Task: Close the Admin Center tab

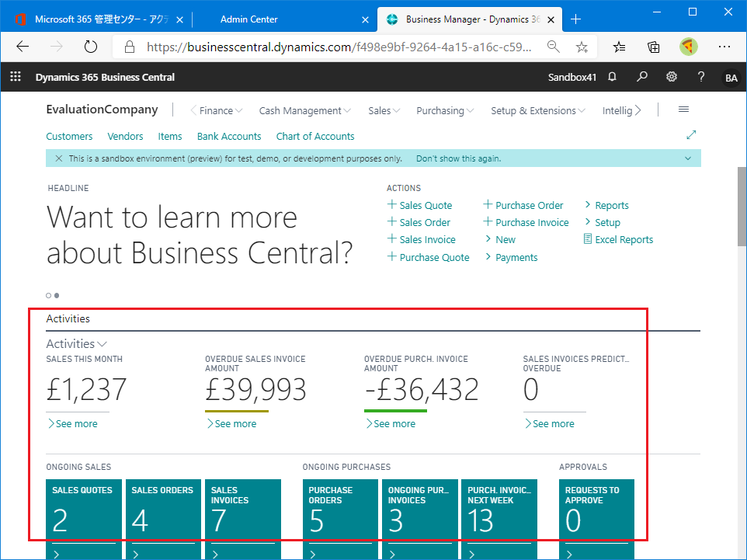Action: point(365,19)
